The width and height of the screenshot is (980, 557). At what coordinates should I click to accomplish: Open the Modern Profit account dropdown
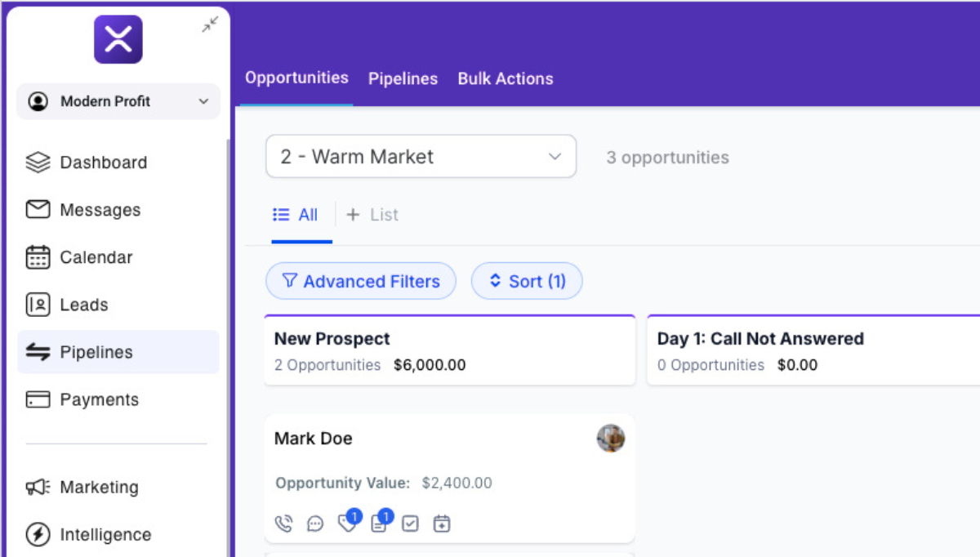pyautogui.click(x=118, y=102)
